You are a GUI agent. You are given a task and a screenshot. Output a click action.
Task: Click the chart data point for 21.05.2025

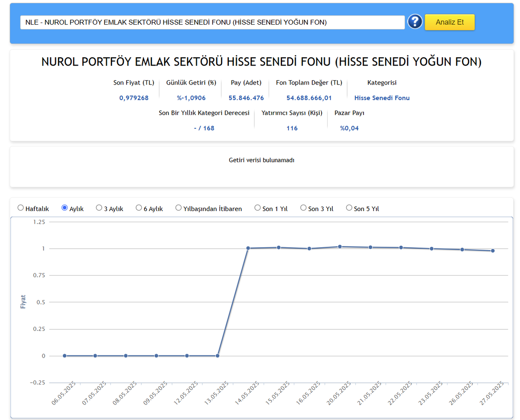tap(370, 247)
